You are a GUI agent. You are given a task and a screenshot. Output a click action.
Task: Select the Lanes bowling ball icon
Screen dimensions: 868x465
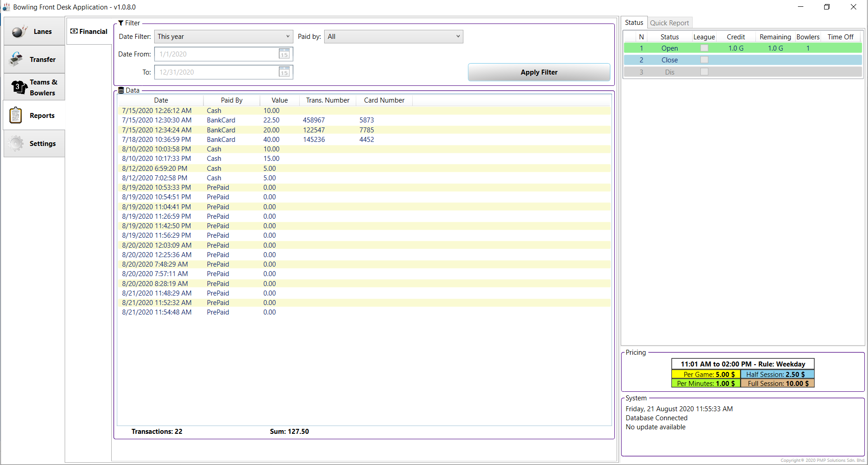(x=19, y=31)
